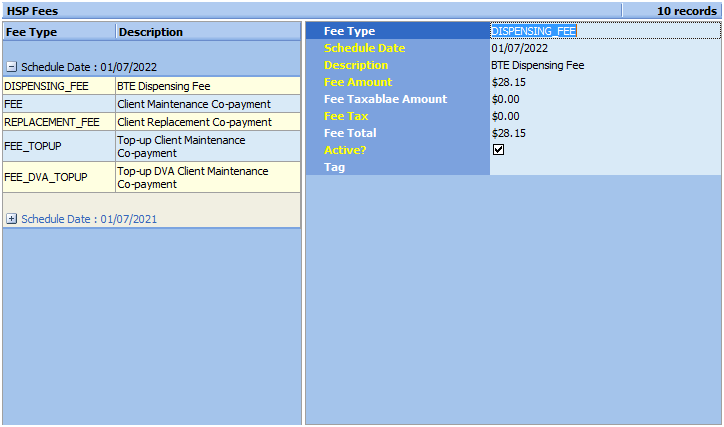Sort by the Fee Type column header

58,32
